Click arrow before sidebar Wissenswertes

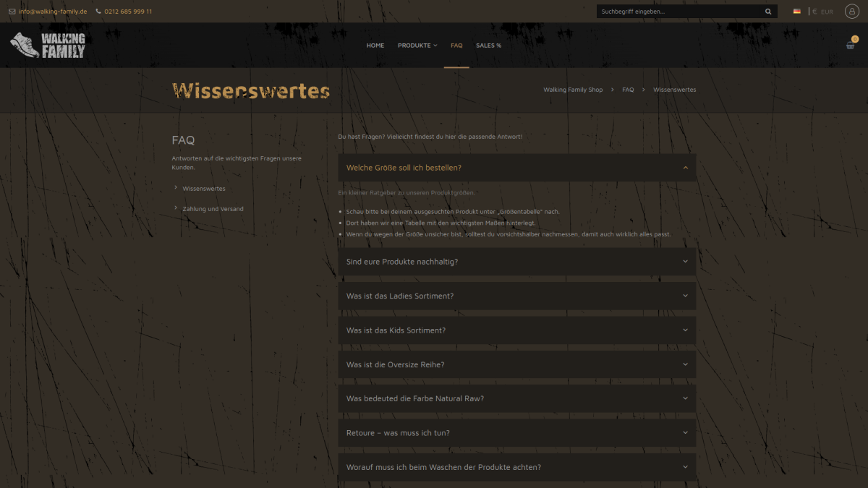click(x=176, y=187)
